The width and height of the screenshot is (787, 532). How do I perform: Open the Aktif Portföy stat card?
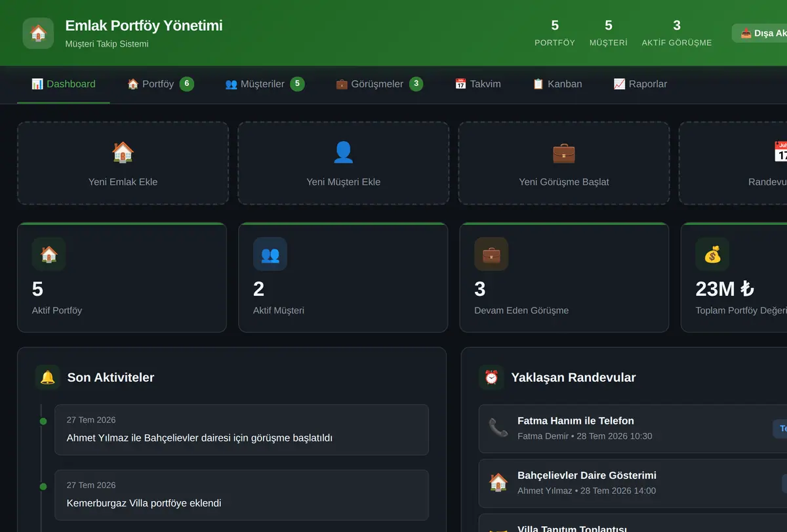(122, 277)
